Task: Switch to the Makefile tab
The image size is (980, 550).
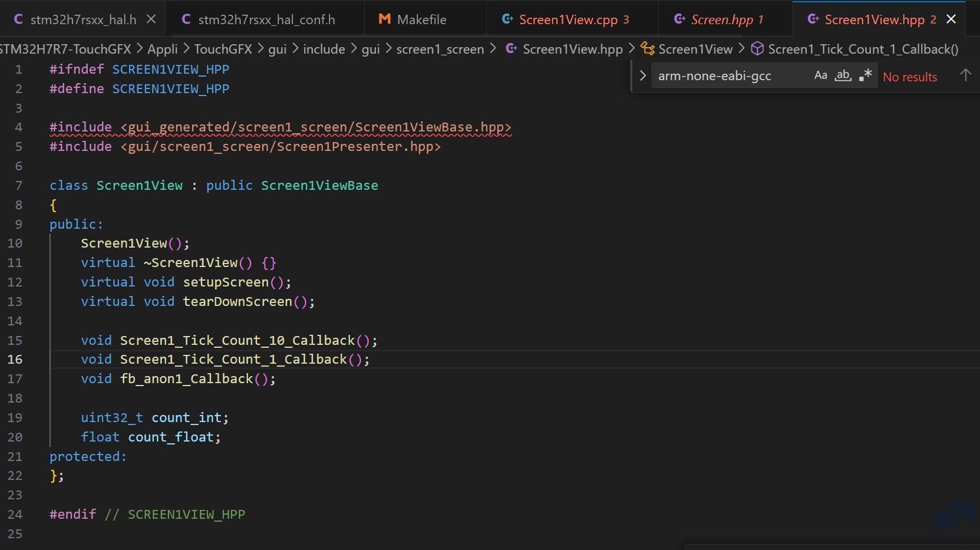Action: [421, 19]
